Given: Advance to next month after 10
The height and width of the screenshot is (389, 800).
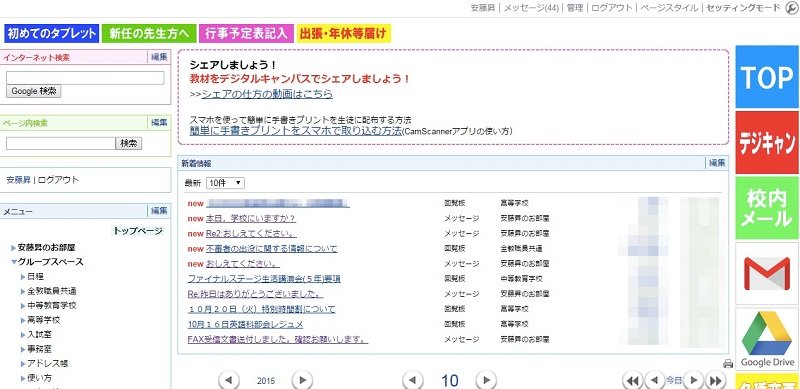Looking at the screenshot, I should [486, 380].
